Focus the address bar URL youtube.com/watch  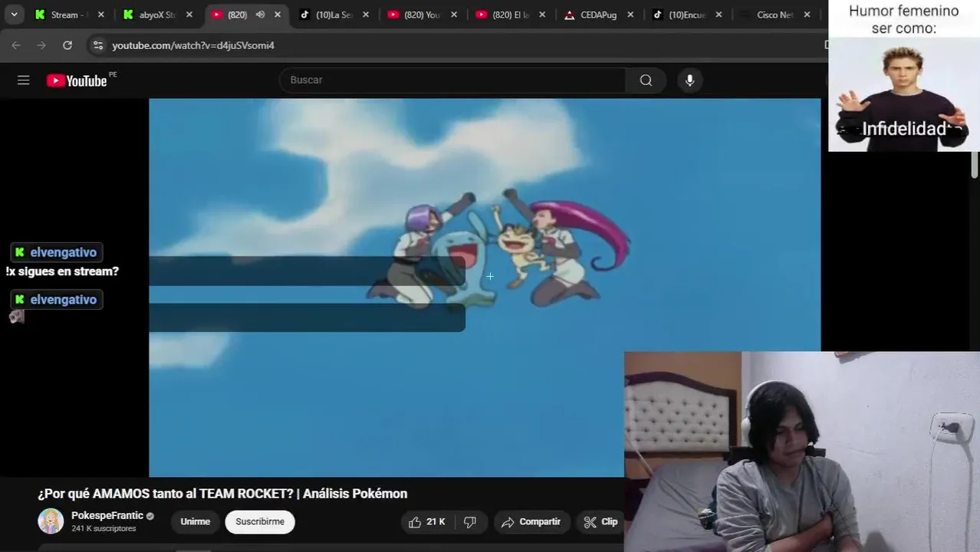point(193,45)
